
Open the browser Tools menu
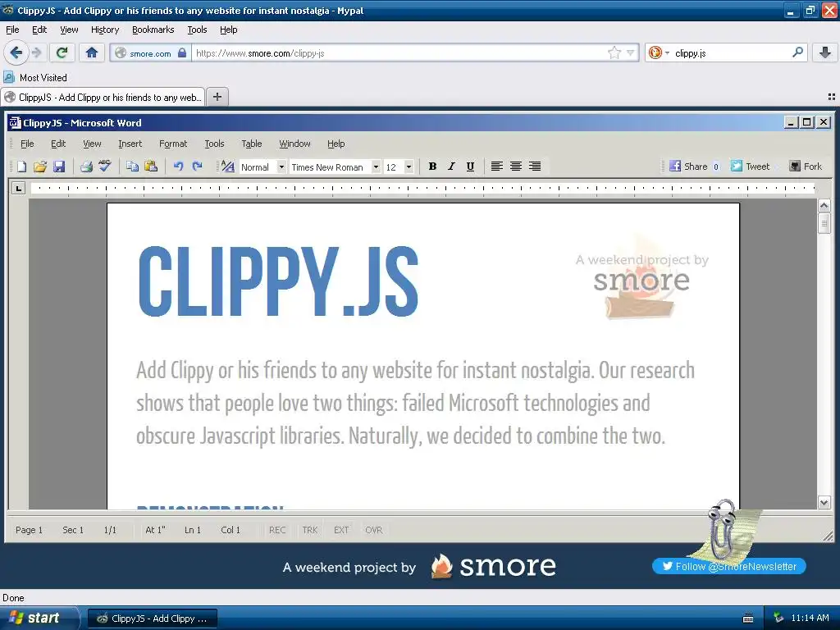click(197, 30)
